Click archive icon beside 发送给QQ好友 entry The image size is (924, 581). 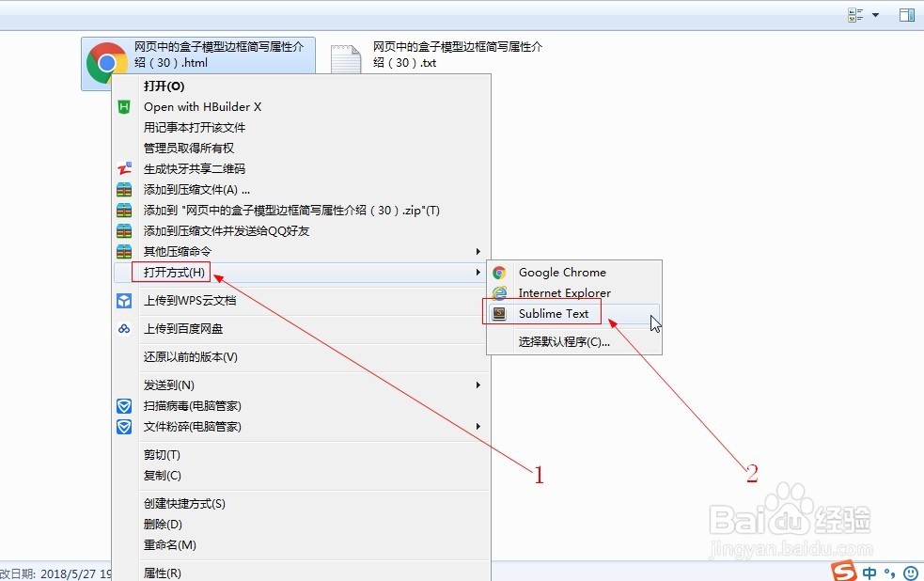point(124,231)
